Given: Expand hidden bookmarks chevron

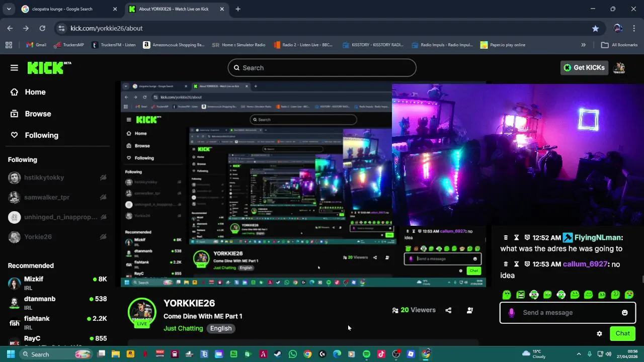Looking at the screenshot, I should click(583, 45).
